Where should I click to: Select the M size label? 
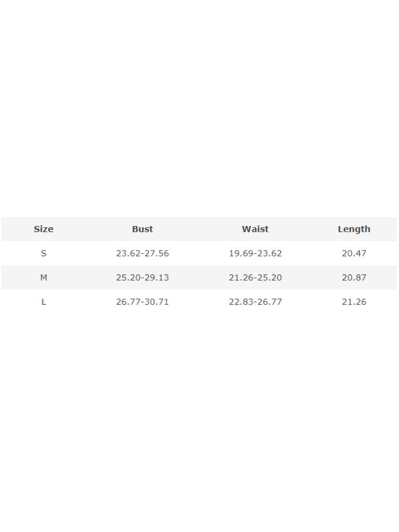[x=44, y=277]
